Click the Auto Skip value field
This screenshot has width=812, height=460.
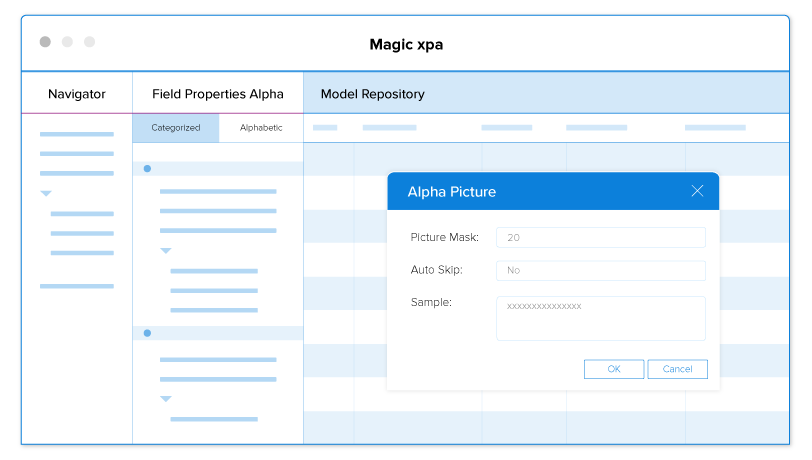coord(600,270)
